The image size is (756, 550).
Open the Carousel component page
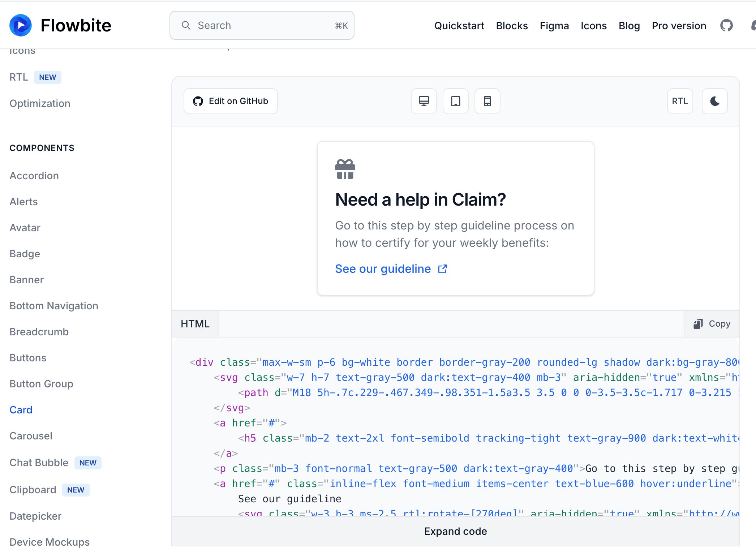tap(31, 436)
